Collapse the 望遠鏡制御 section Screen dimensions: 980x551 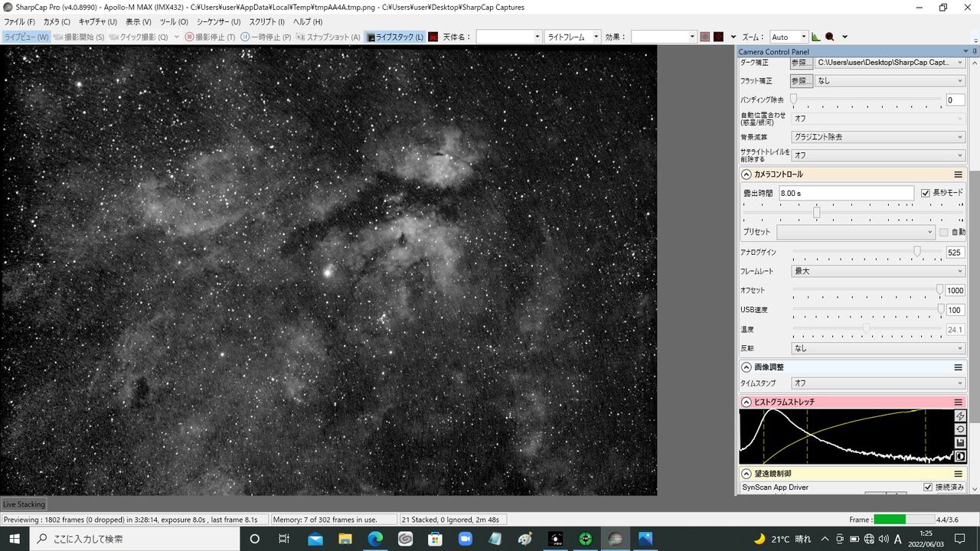[x=746, y=474]
